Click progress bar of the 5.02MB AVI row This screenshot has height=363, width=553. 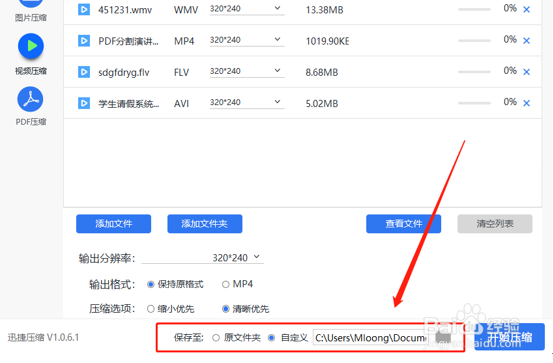click(474, 103)
